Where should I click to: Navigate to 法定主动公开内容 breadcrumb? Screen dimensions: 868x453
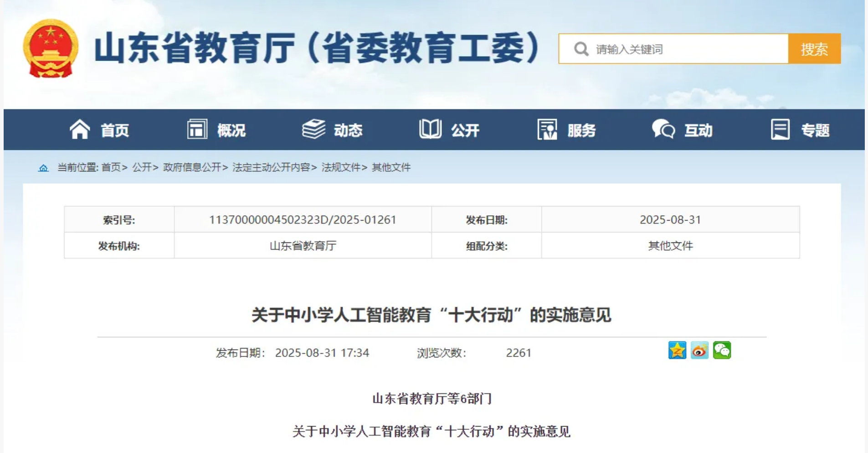[271, 167]
